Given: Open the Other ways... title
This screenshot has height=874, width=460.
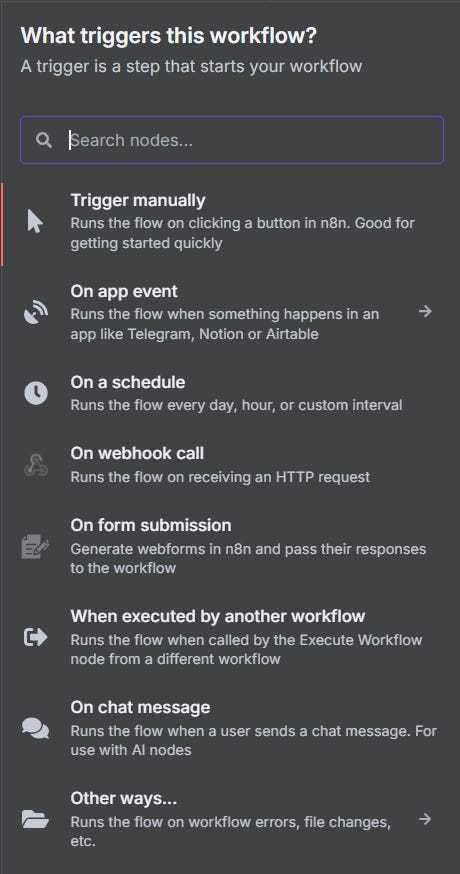Looking at the screenshot, I should (x=123, y=798).
